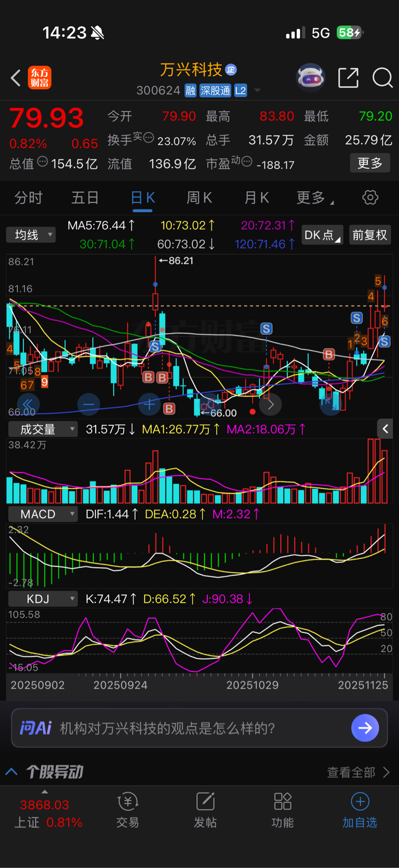Zoom out chart with minus button
The image size is (399, 868).
click(88, 404)
